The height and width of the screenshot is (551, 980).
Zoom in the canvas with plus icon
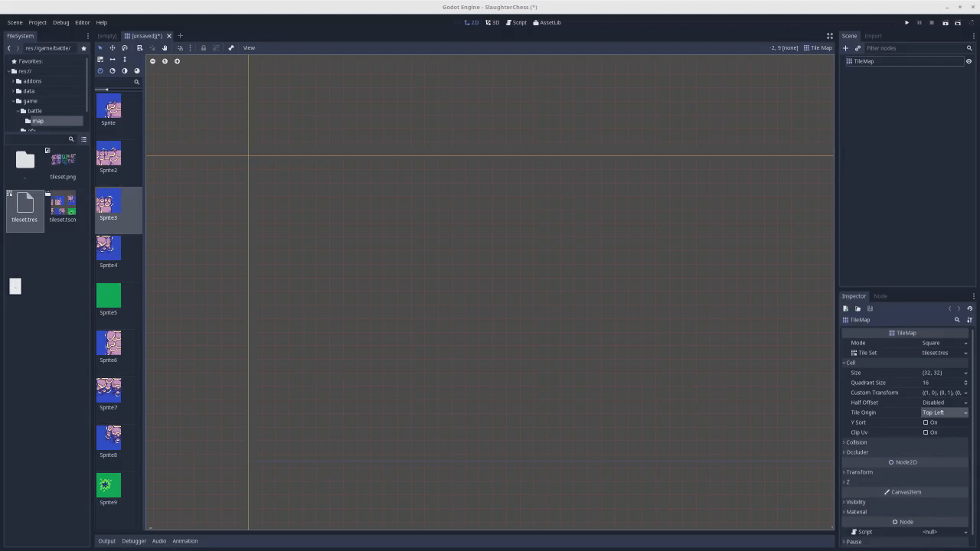(x=177, y=61)
